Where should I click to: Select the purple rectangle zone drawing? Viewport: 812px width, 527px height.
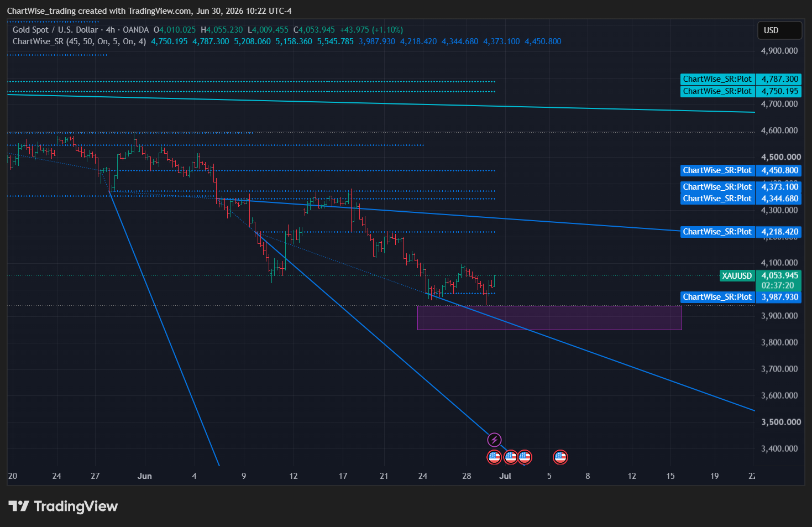(549, 318)
